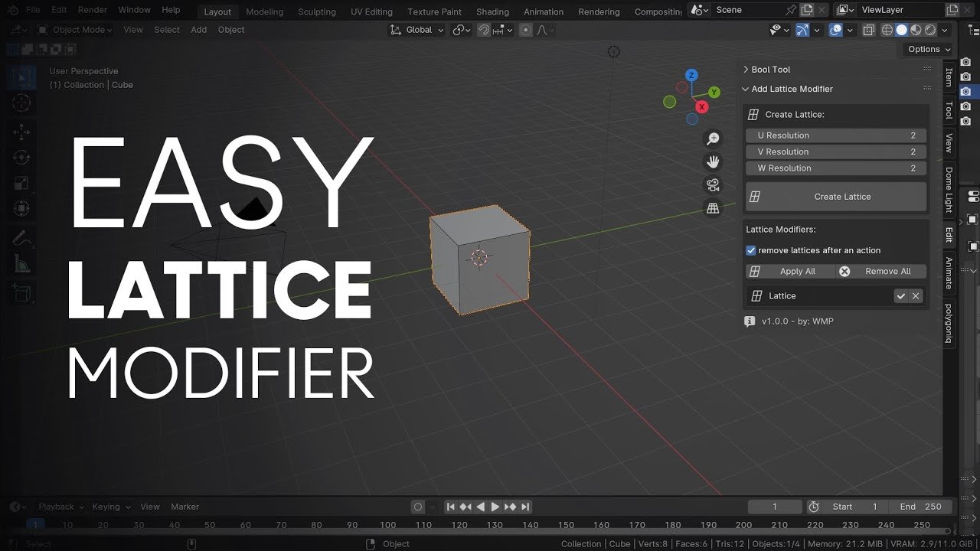Jump to the timeline end frame
980x551 pixels.
(x=525, y=507)
